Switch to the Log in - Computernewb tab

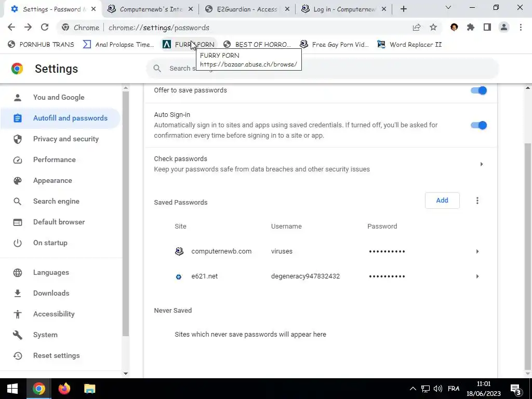point(344,9)
